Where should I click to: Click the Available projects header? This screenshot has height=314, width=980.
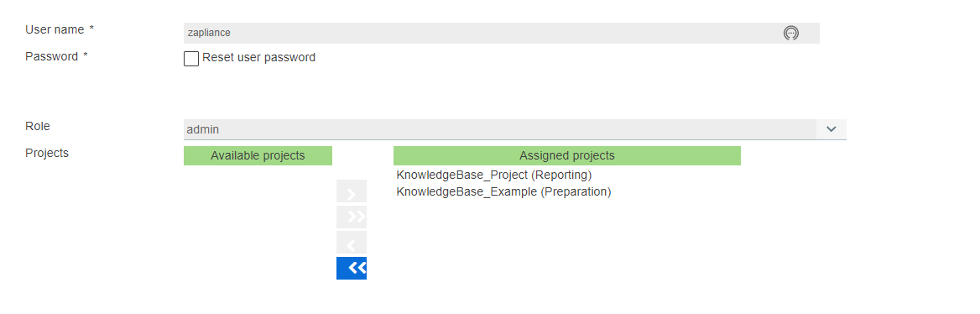[x=258, y=156]
